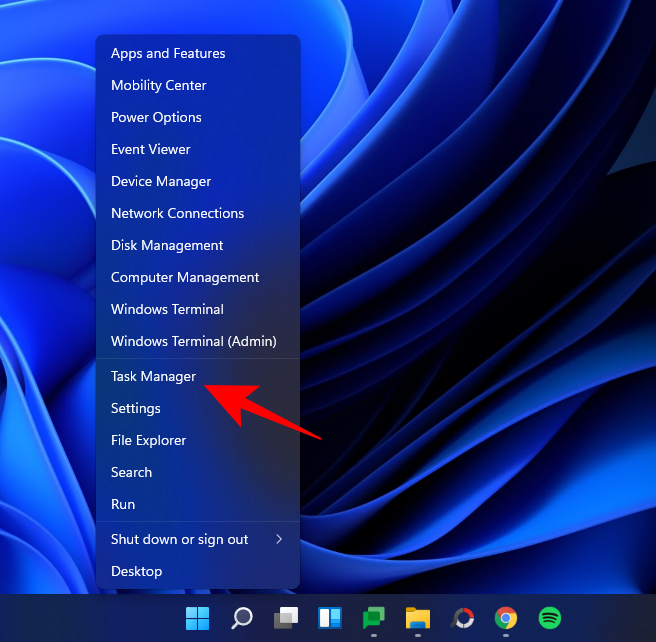656x642 pixels.
Task: Click the Windows Start button
Action: (x=198, y=617)
